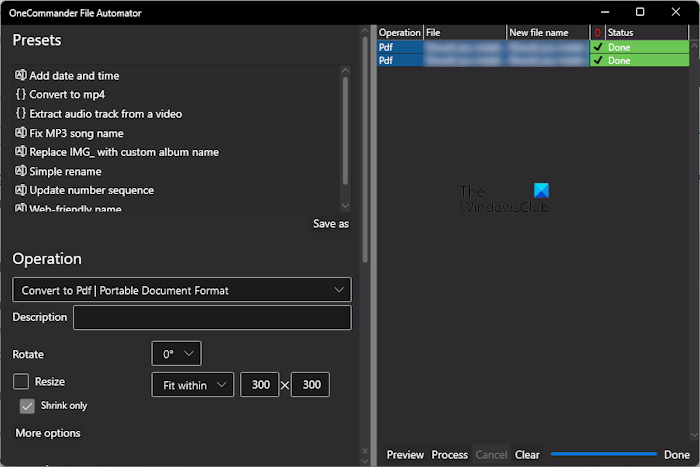Click the Description input field
The image size is (700, 467).
coord(212,317)
